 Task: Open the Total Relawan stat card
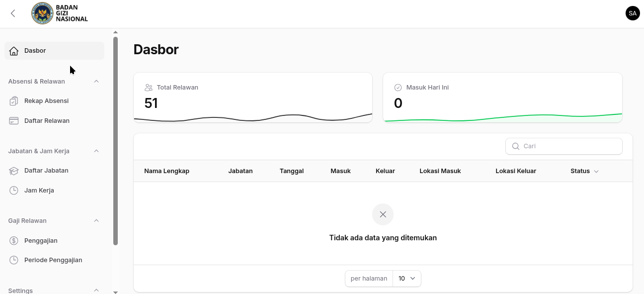tap(253, 98)
